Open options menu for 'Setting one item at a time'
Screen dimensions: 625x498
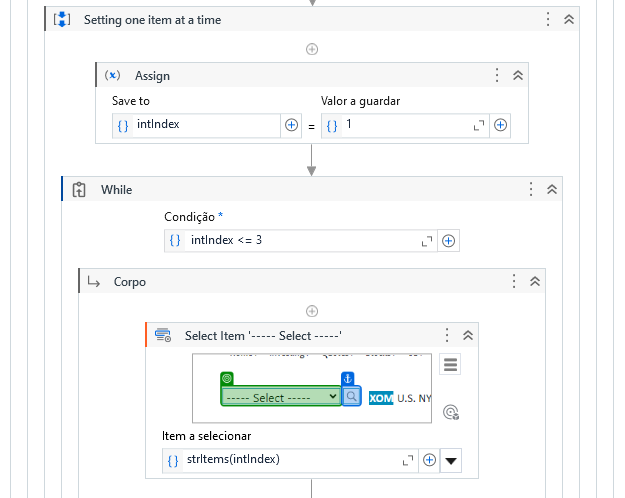pos(548,19)
